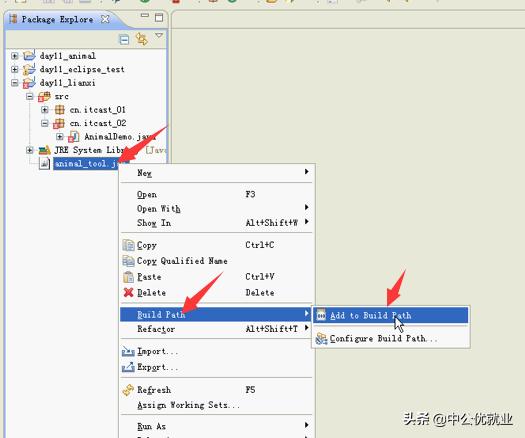
Task: Click the cn.itcast_02 package icon
Action: tap(59, 124)
